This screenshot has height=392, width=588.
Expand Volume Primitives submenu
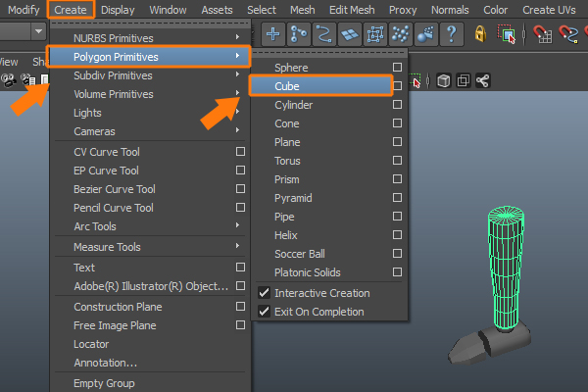click(x=238, y=93)
